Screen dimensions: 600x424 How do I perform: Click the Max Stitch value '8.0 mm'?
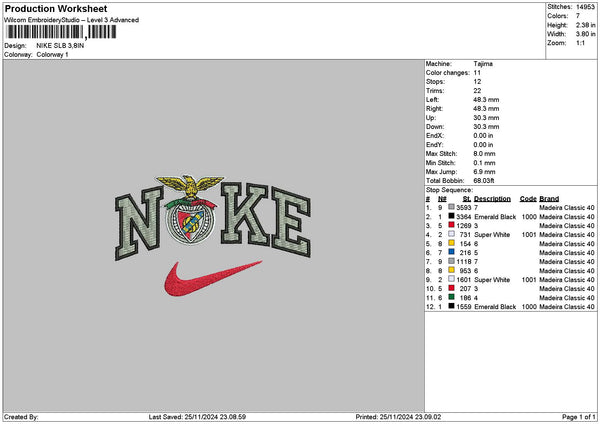(x=484, y=153)
